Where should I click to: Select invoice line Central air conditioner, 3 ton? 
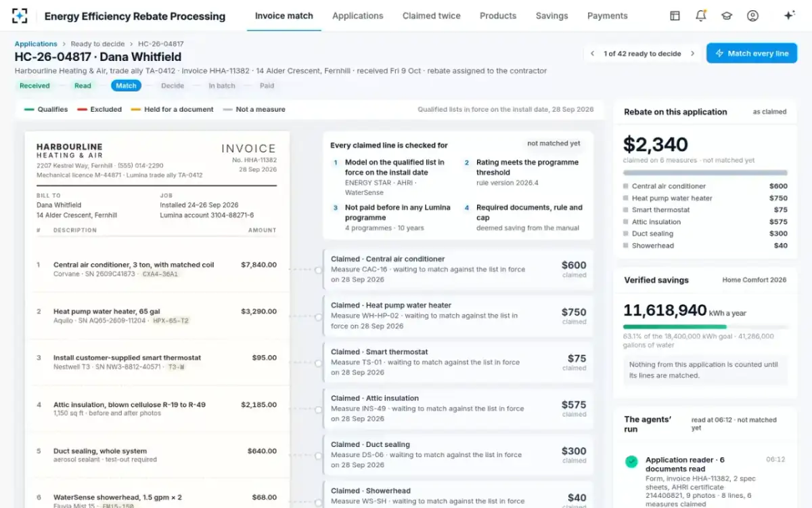click(x=157, y=270)
